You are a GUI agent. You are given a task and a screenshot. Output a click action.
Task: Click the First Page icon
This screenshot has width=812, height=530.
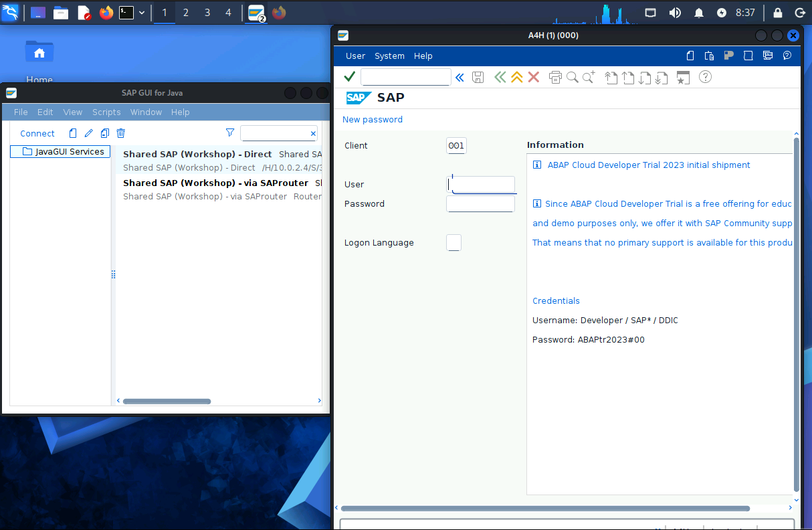pyautogui.click(x=611, y=78)
